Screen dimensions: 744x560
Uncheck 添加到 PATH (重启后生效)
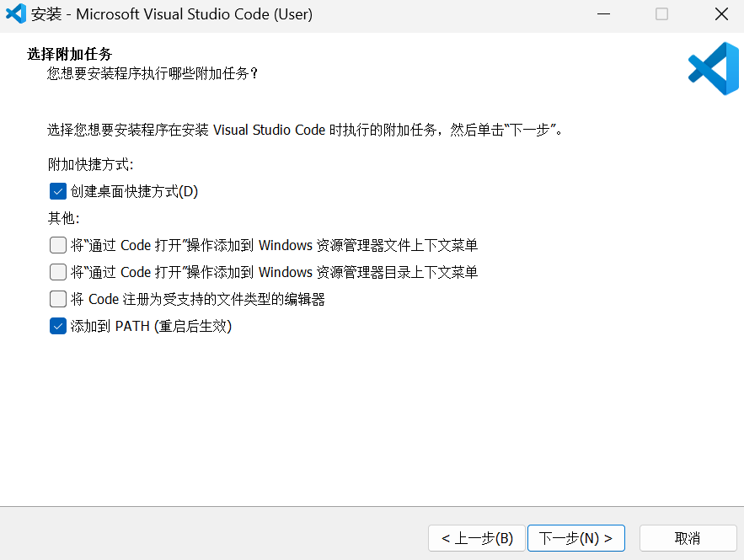coord(58,326)
